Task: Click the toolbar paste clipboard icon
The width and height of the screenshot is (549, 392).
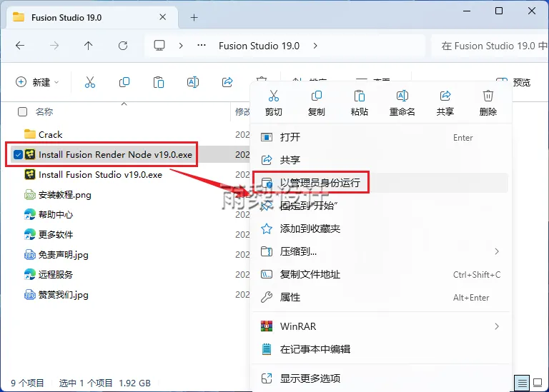Action: tap(159, 83)
